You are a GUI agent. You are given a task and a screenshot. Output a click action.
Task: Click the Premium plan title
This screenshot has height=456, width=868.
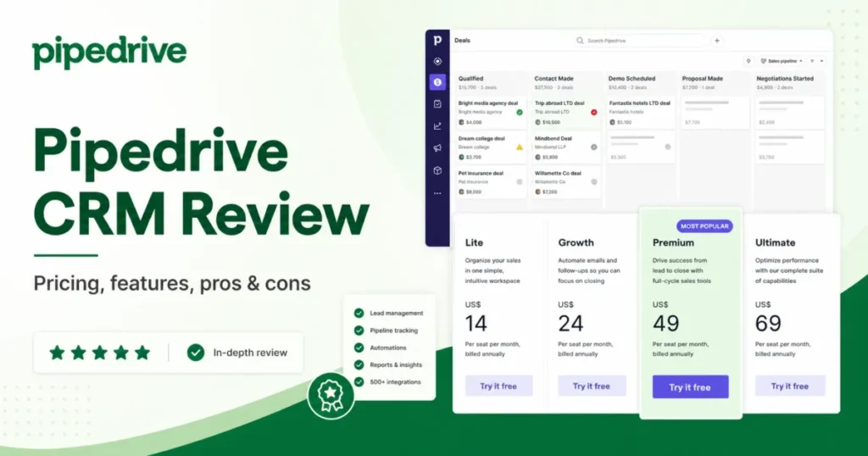pos(673,242)
